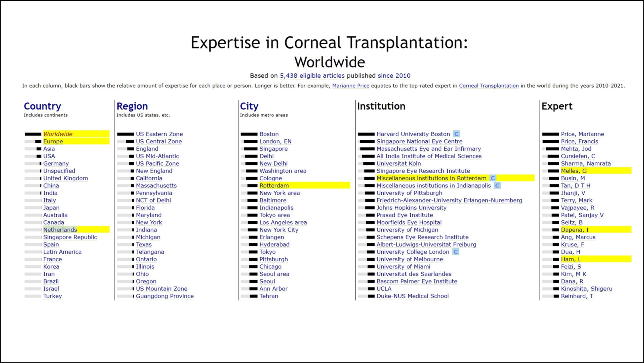
Task: Select Europe in the Country column
Action: click(53, 141)
